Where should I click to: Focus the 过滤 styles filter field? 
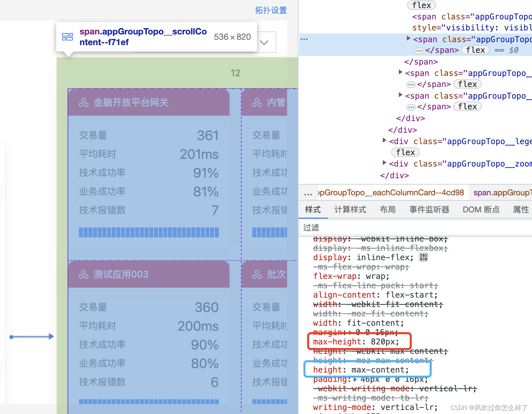point(415,228)
